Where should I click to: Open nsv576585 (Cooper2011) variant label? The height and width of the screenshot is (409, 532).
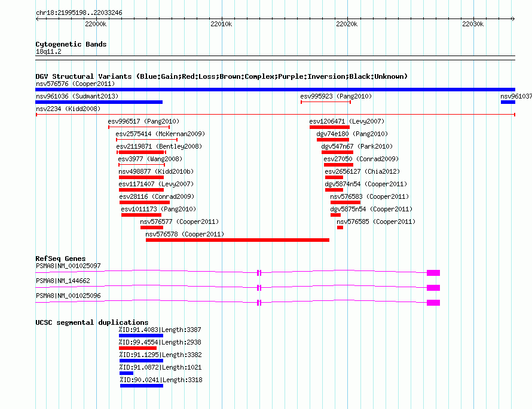[376, 222]
